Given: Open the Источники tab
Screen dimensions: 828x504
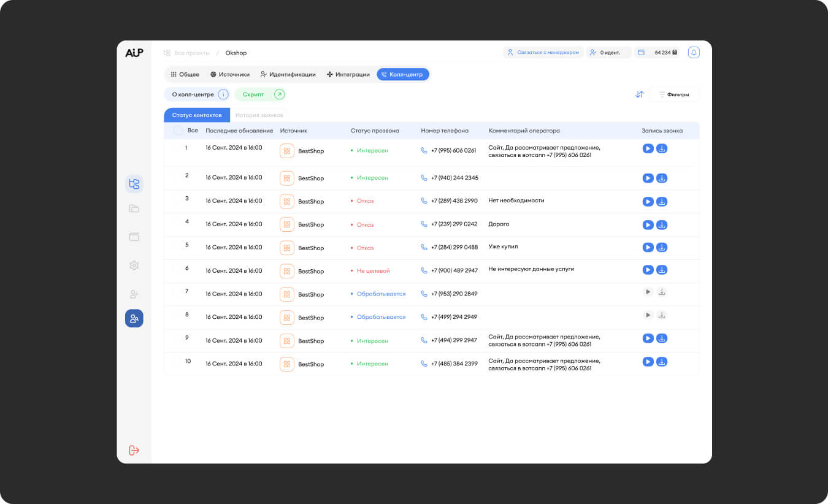Looking at the screenshot, I should tap(230, 74).
